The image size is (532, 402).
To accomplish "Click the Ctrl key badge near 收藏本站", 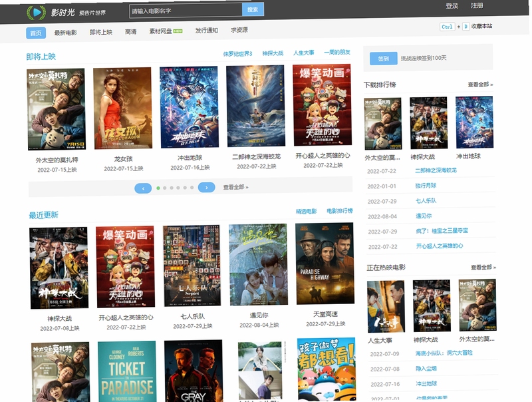I will [x=447, y=27].
